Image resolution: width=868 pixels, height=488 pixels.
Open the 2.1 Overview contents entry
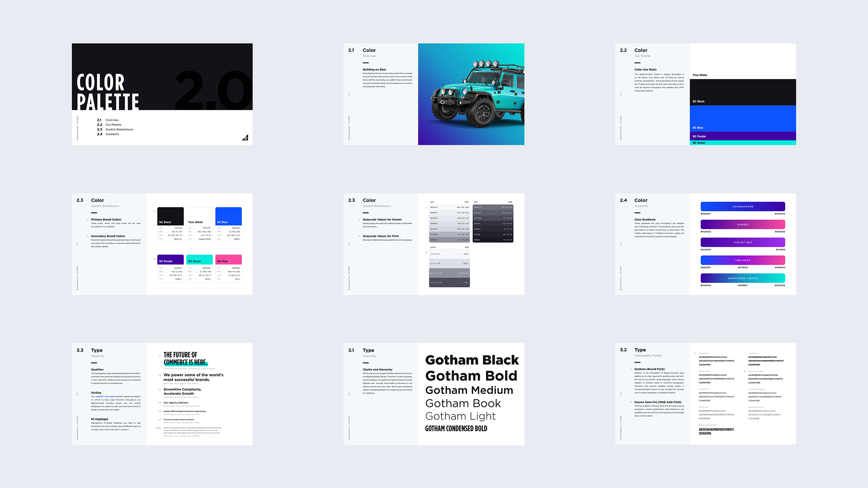tap(112, 120)
